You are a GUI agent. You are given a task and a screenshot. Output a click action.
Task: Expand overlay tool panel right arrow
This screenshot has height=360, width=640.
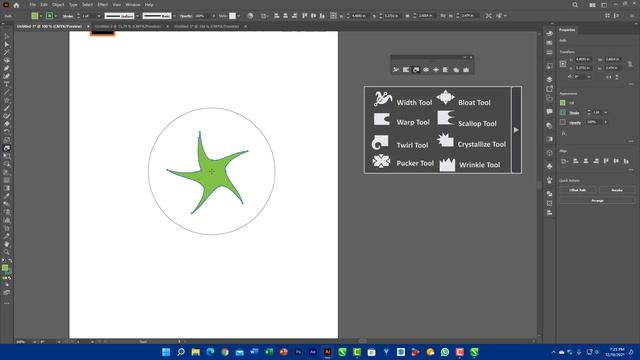pyautogui.click(x=516, y=130)
